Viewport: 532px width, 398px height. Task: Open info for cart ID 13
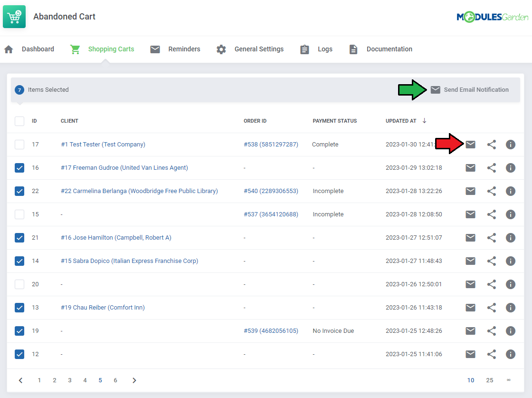tap(511, 308)
